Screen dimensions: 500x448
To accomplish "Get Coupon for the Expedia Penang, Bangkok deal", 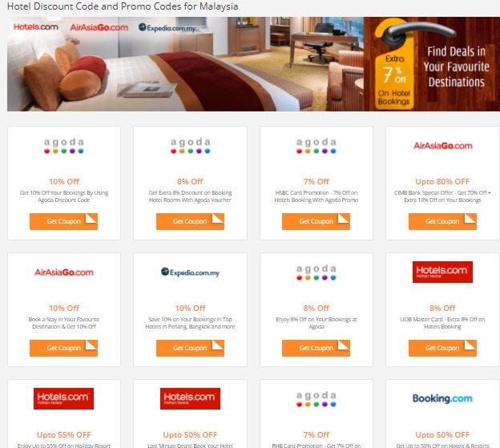I will pyautogui.click(x=190, y=348).
